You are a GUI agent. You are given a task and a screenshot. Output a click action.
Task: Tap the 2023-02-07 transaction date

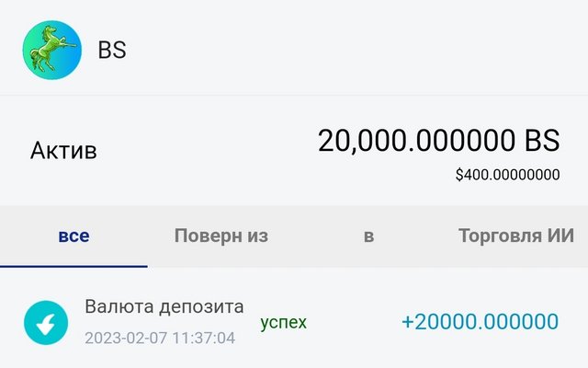pyautogui.click(x=126, y=338)
